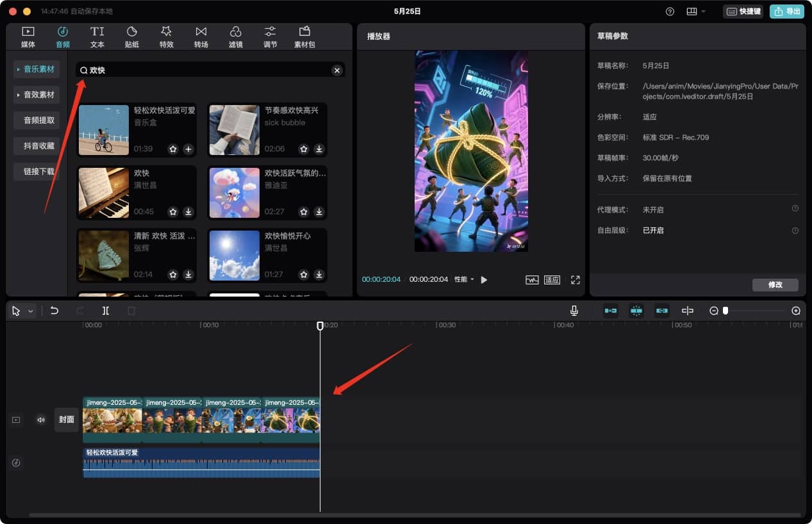The height and width of the screenshot is (524, 812).
Task: Open the 转场 transitions tab
Action: [201, 37]
